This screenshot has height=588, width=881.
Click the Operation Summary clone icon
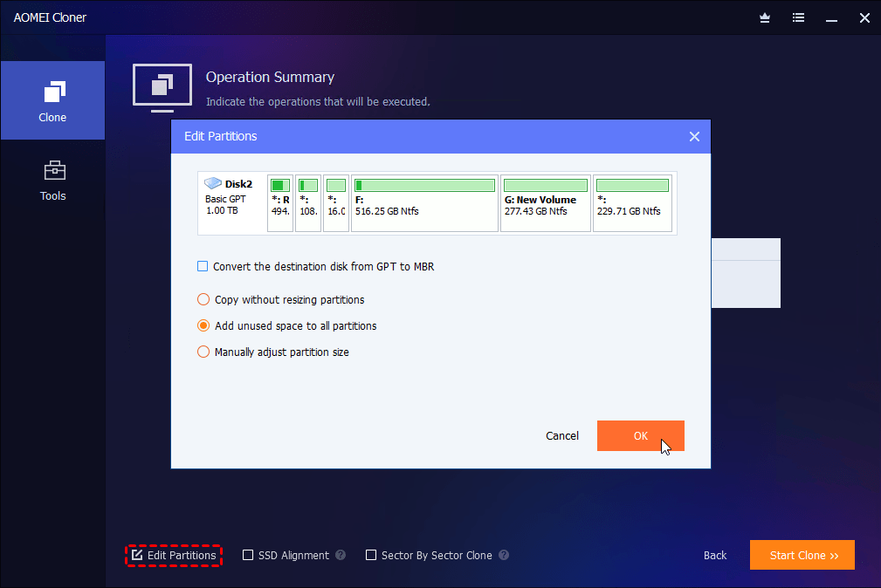(x=162, y=87)
